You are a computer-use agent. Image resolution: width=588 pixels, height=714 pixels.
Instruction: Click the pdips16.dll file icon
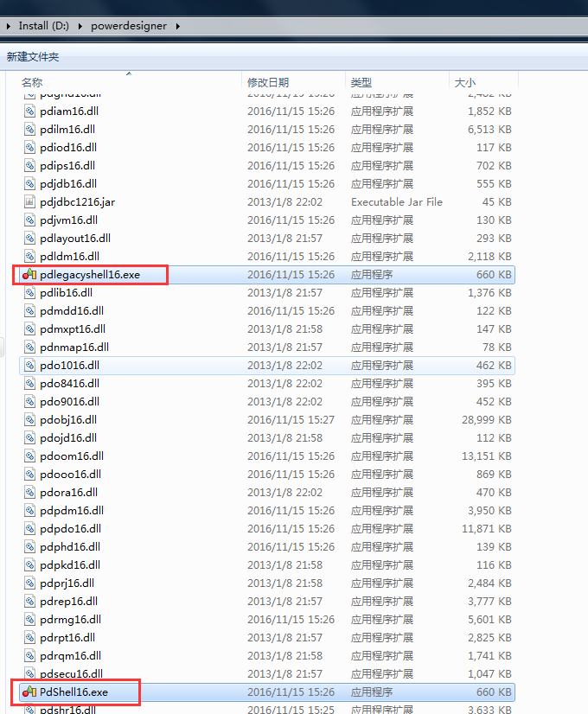click(x=29, y=166)
